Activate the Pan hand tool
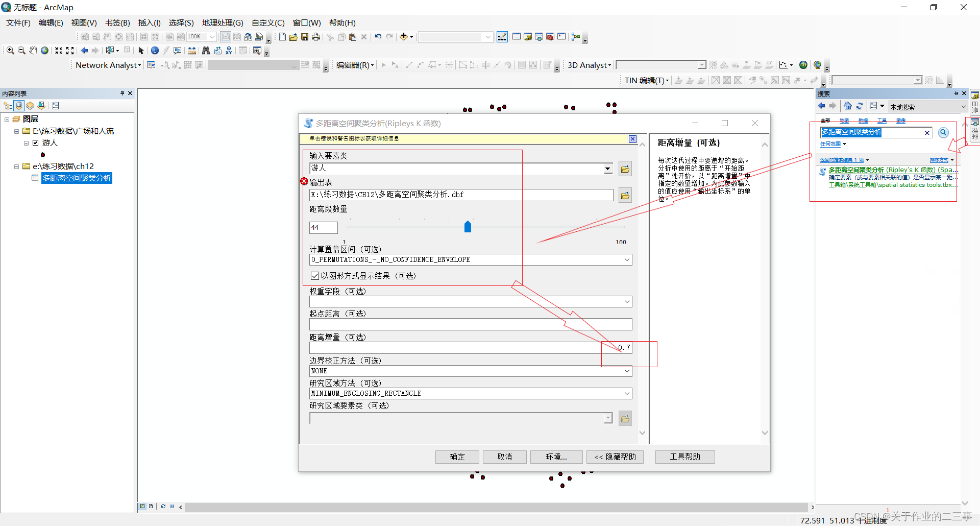The height and width of the screenshot is (526, 980). click(33, 51)
